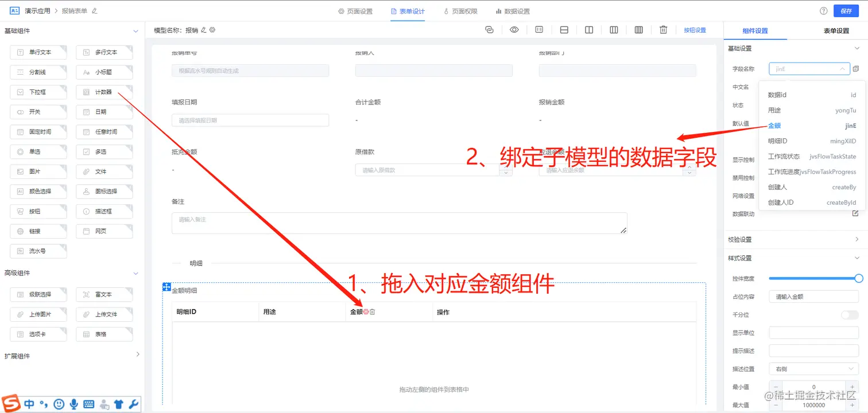Toggle Chinese input mode 中 icon

coord(29,404)
